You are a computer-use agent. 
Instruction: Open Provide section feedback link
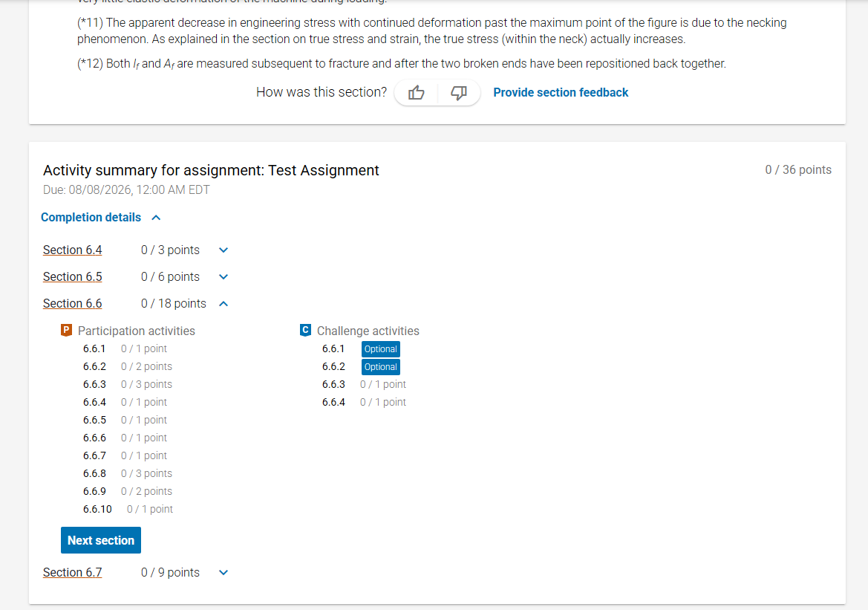(560, 93)
